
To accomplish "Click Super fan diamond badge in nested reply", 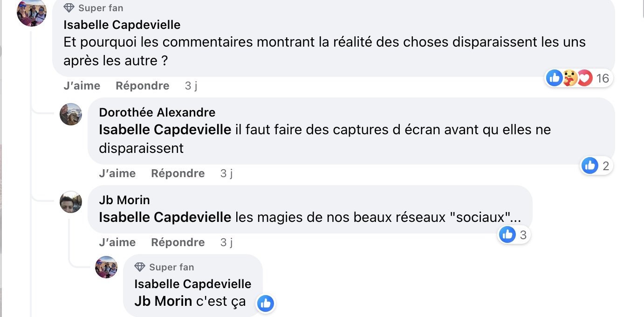I will click(140, 267).
